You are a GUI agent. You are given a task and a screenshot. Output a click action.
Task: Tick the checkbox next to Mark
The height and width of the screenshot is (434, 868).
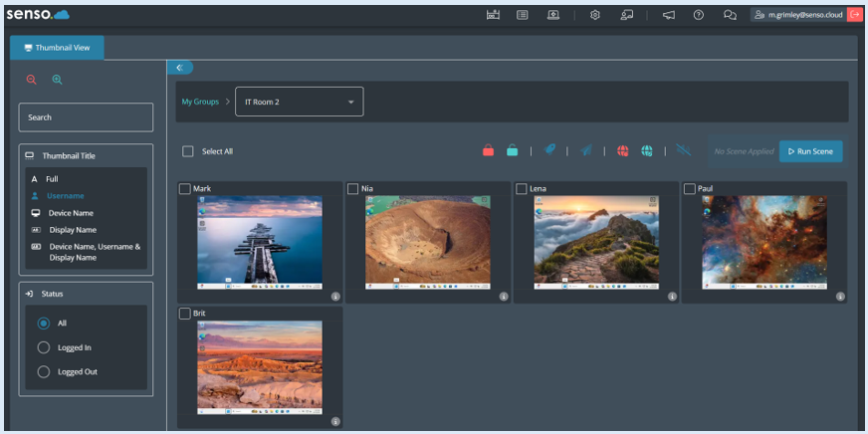(x=185, y=188)
